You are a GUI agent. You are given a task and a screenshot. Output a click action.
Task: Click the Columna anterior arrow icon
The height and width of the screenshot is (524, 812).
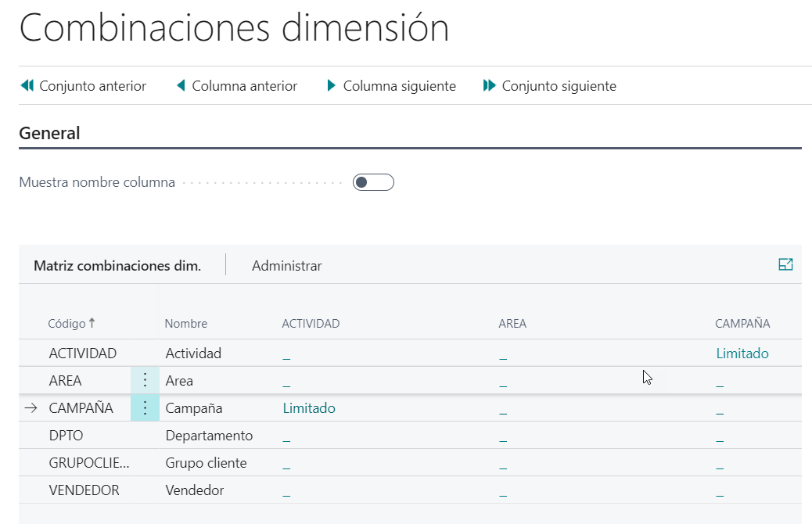181,86
